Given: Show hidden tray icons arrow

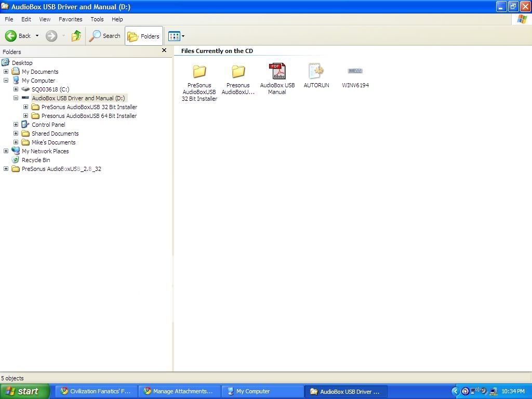Looking at the screenshot, I should tap(455, 391).
